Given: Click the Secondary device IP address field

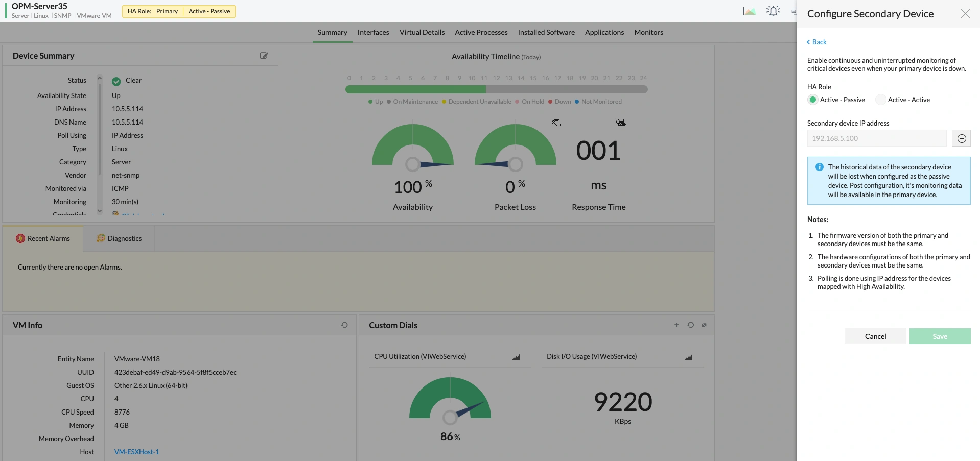Looking at the screenshot, I should pos(876,138).
